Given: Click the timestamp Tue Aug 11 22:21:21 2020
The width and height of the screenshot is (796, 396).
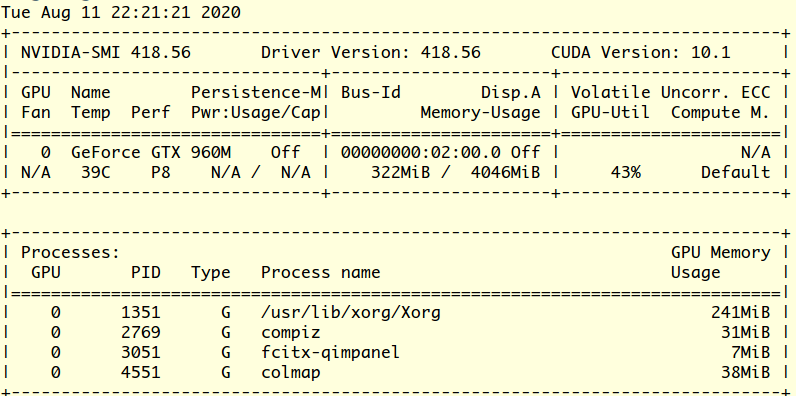Looking at the screenshot, I should pos(121,12).
